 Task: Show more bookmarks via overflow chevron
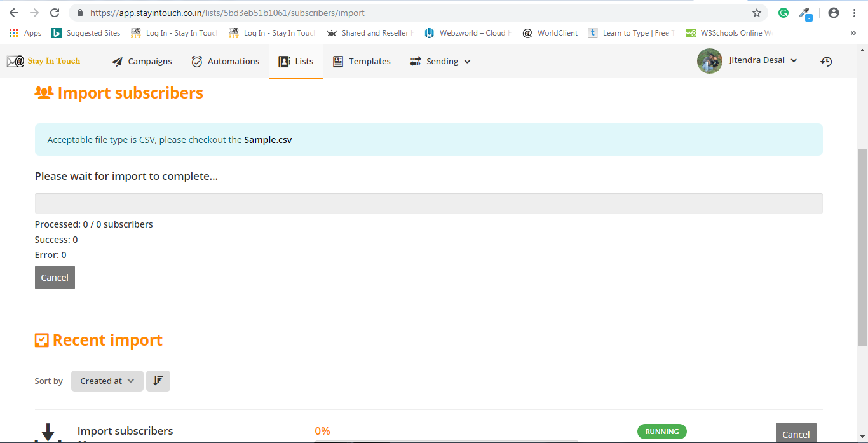[x=853, y=33]
